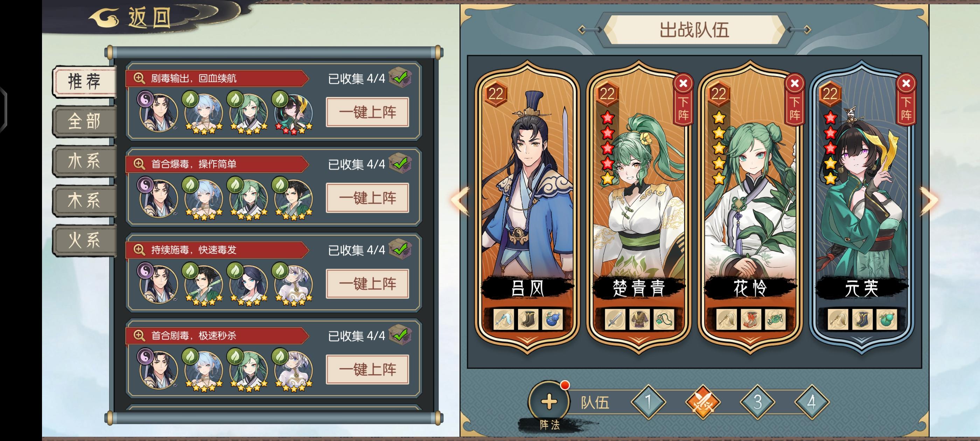Viewport: 980px width, 441px height.
Task: Open the 阵法 formation plus icon
Action: point(548,401)
